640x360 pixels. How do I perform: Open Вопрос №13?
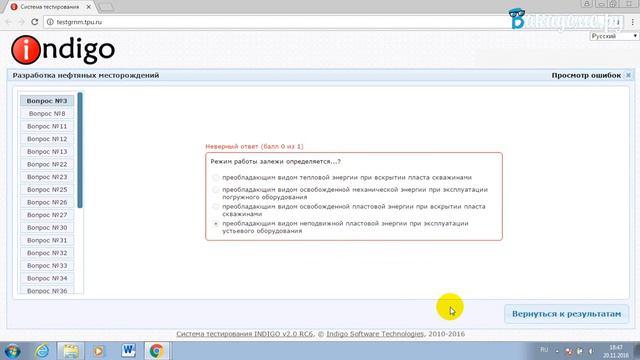coord(47,151)
